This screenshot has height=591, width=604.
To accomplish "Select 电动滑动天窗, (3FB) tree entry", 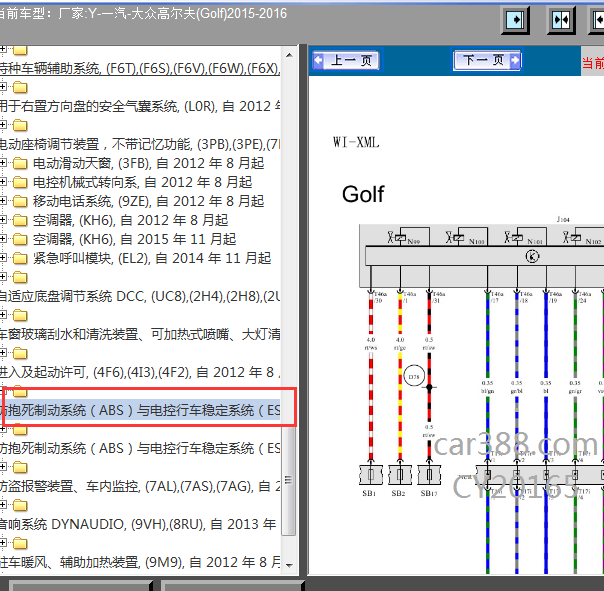I will [148, 163].
